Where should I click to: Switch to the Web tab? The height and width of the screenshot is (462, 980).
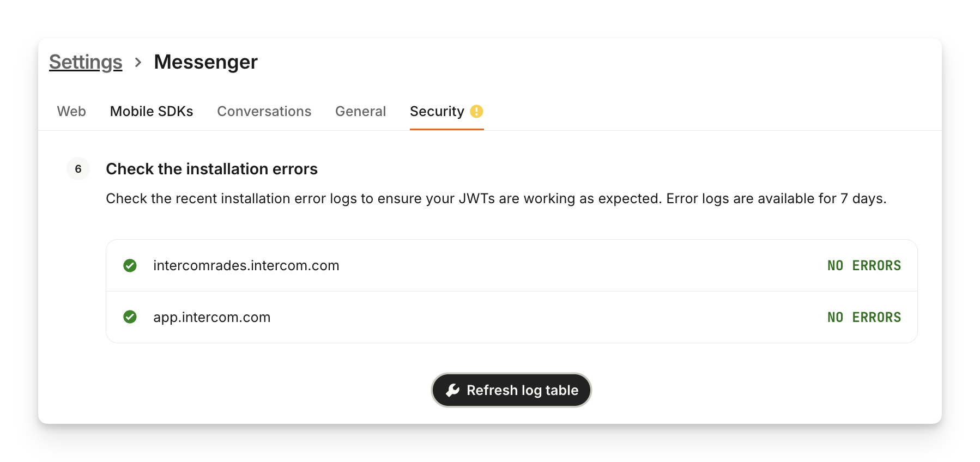tap(71, 112)
